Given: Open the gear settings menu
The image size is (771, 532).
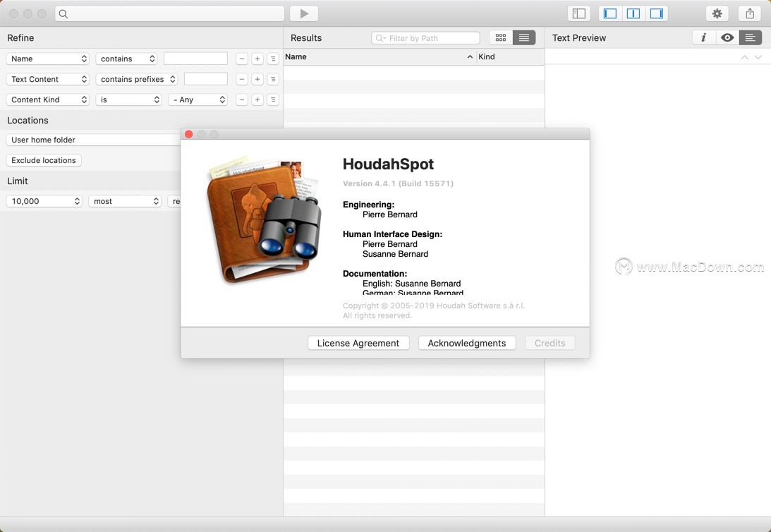Looking at the screenshot, I should pyautogui.click(x=717, y=14).
